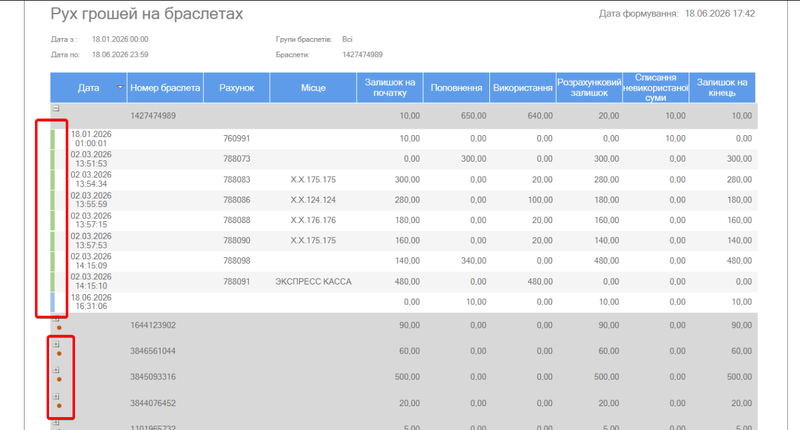Click account number 788091
The height and width of the screenshot is (430, 800).
click(x=237, y=282)
